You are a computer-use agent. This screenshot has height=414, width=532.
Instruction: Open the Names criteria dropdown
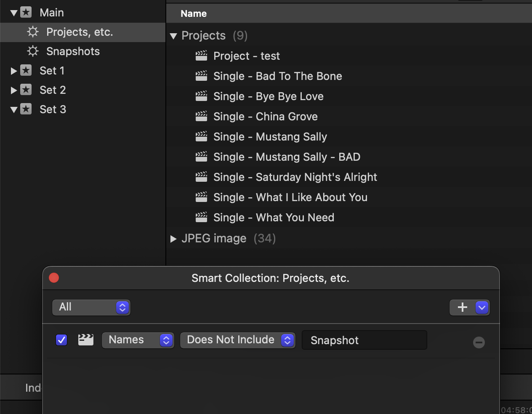[x=138, y=340]
